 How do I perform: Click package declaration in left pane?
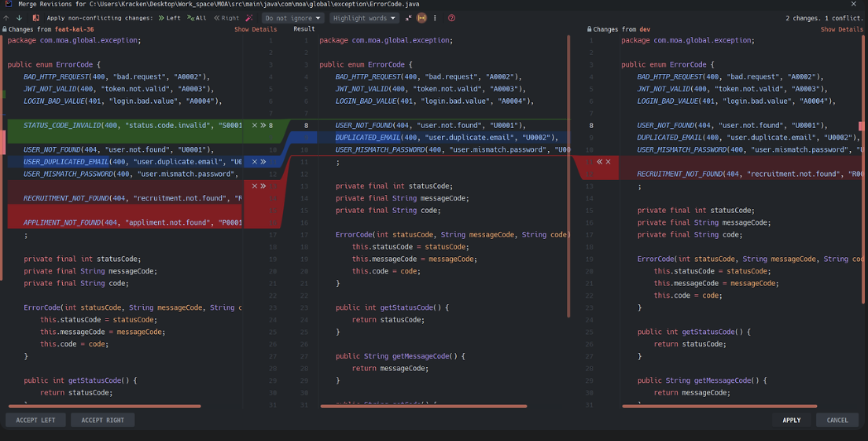point(74,40)
